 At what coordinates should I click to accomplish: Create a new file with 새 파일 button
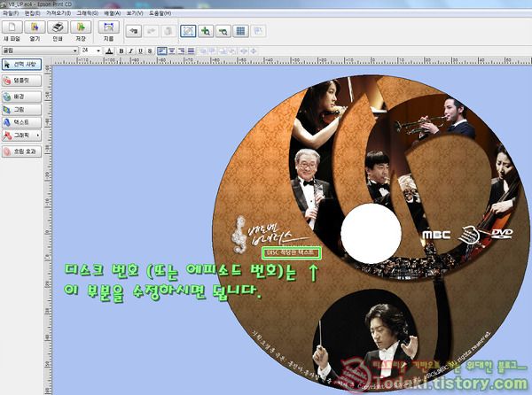(12, 27)
